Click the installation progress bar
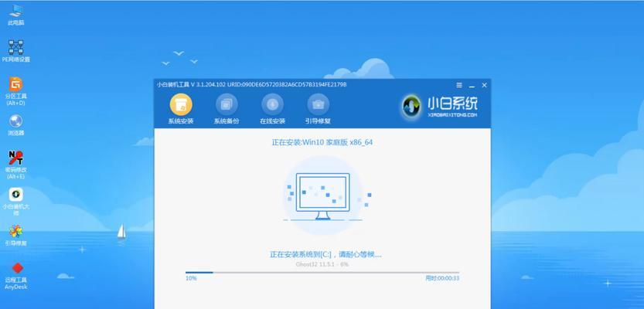Image resolution: width=644 pixels, height=309 pixels. tap(322, 272)
